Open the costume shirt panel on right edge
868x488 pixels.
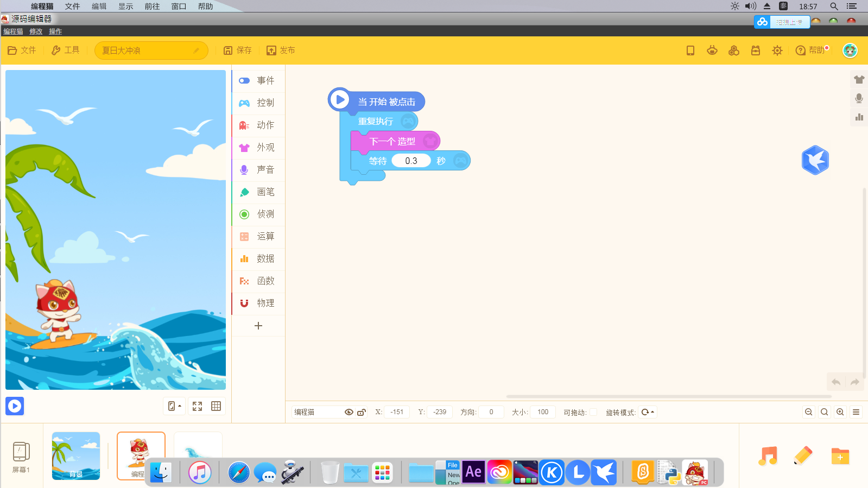click(859, 80)
